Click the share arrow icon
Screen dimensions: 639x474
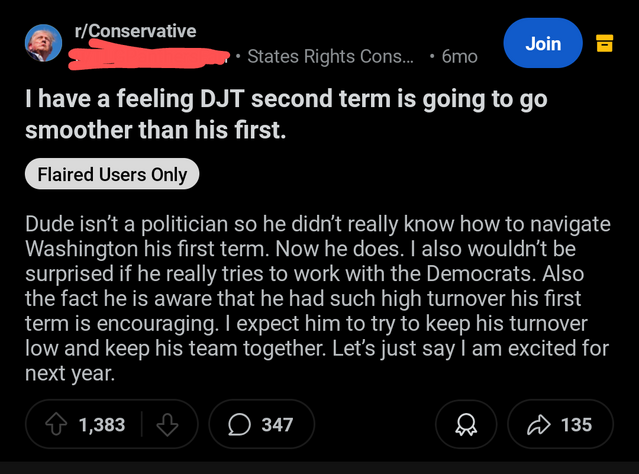point(539,424)
